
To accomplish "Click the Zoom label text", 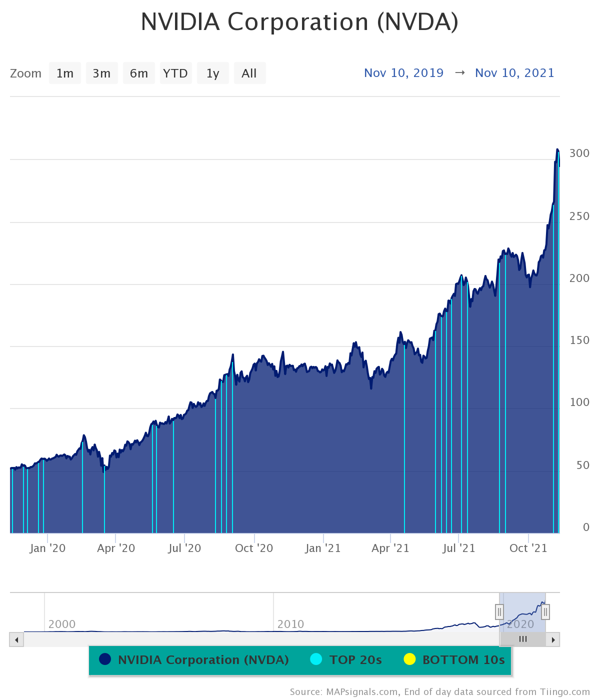I will pos(26,73).
